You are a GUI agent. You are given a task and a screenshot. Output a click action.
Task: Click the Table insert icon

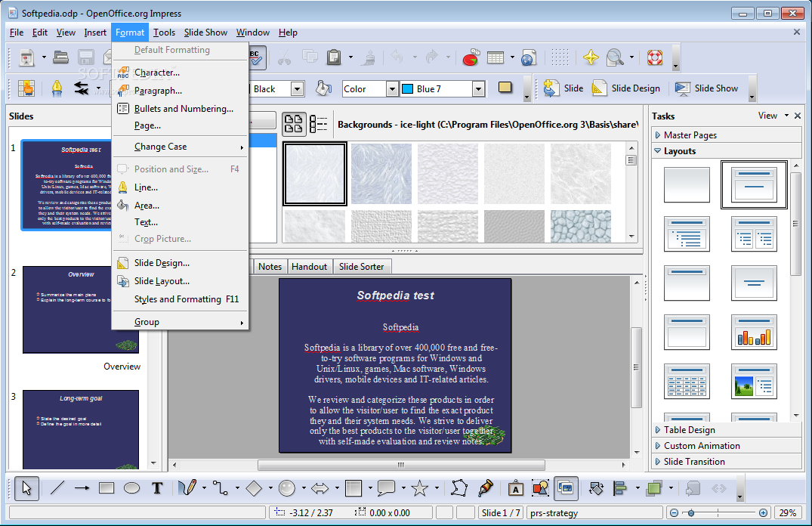(x=496, y=57)
